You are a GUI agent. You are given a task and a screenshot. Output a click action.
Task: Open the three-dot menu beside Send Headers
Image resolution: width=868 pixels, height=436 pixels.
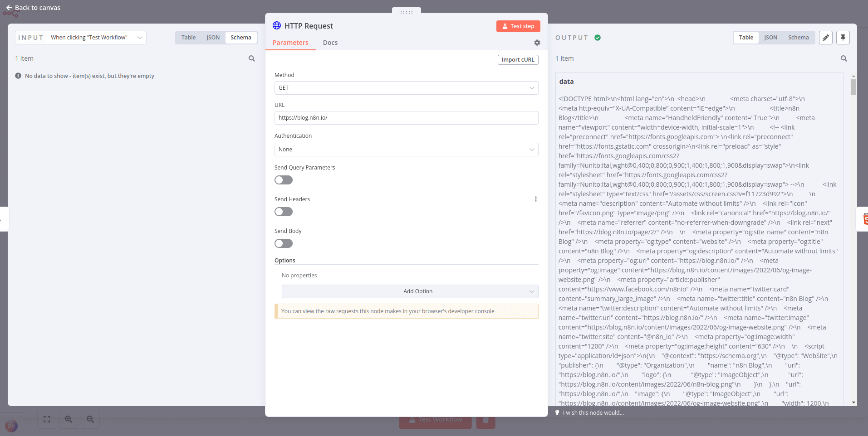point(536,199)
